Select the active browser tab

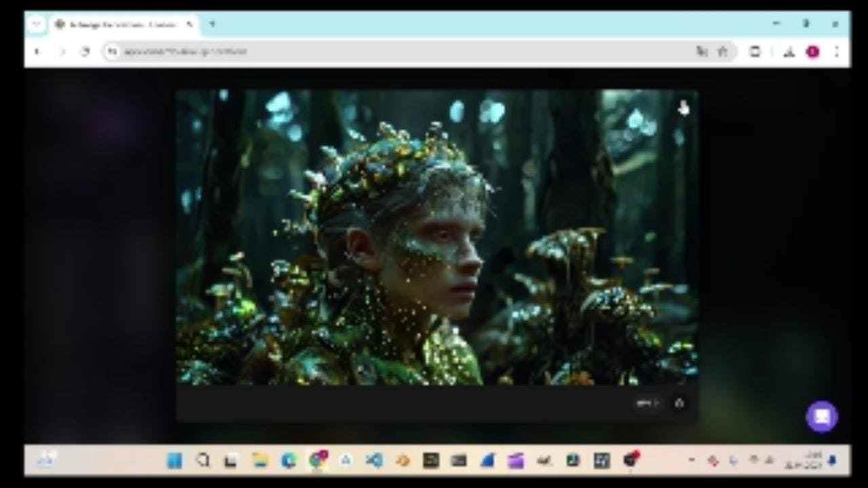[124, 24]
